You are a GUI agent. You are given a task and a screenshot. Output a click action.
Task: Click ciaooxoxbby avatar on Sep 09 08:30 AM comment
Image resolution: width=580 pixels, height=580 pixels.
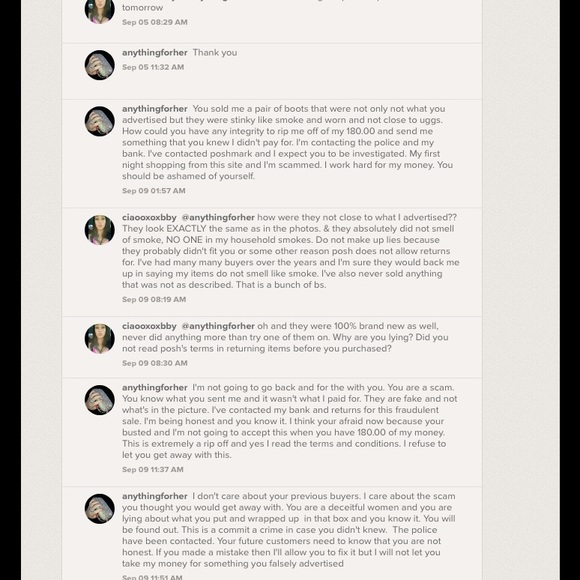click(x=100, y=338)
